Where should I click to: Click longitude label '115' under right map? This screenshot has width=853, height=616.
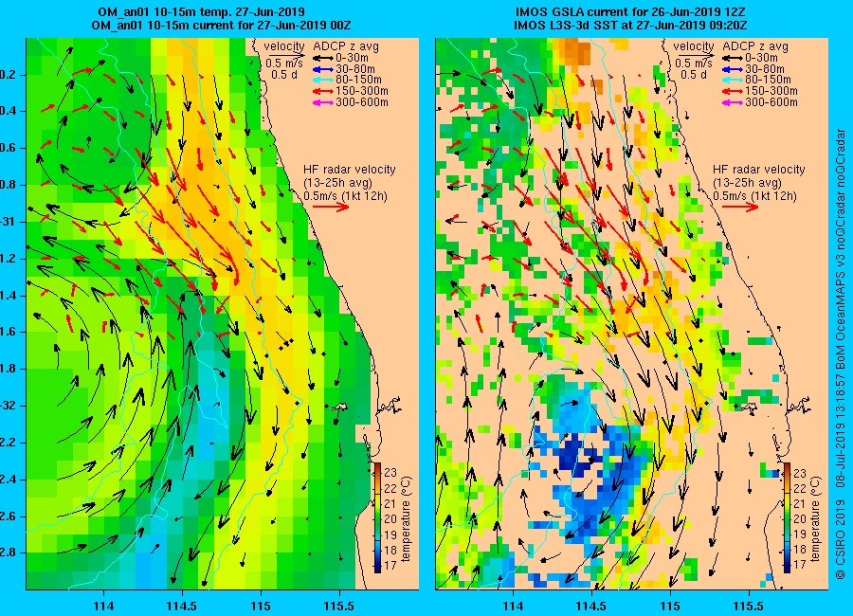(x=670, y=606)
